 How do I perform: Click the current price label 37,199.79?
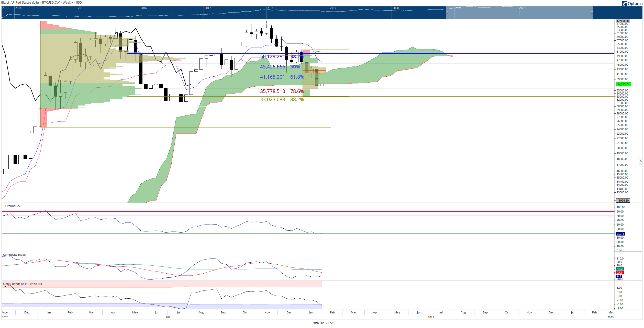(x=623, y=84)
